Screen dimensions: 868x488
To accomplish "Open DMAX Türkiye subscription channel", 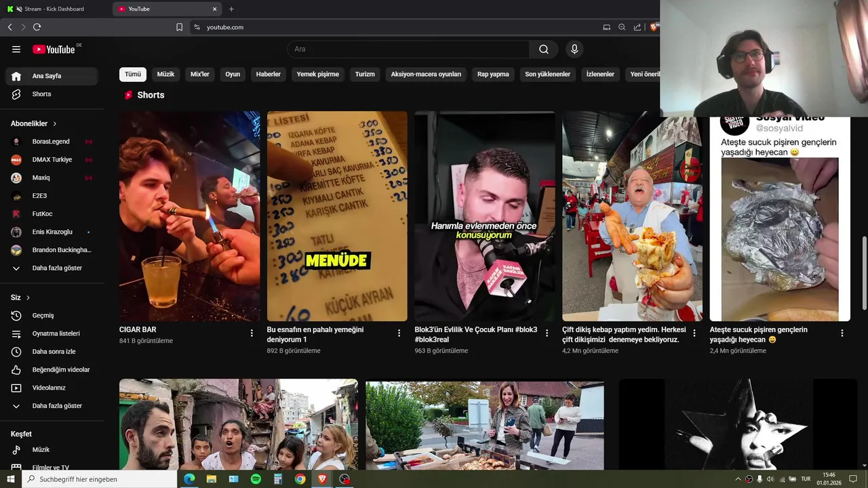I will tap(52, 160).
